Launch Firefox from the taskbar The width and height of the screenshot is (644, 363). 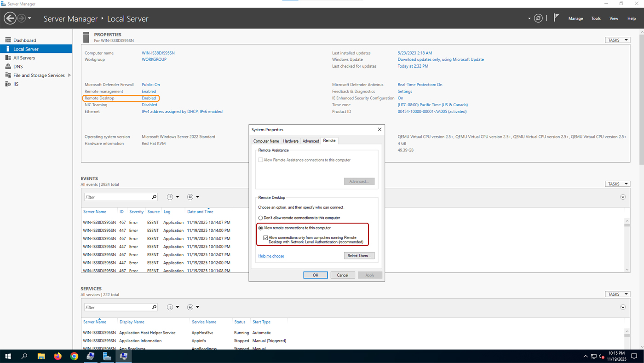[57, 356]
